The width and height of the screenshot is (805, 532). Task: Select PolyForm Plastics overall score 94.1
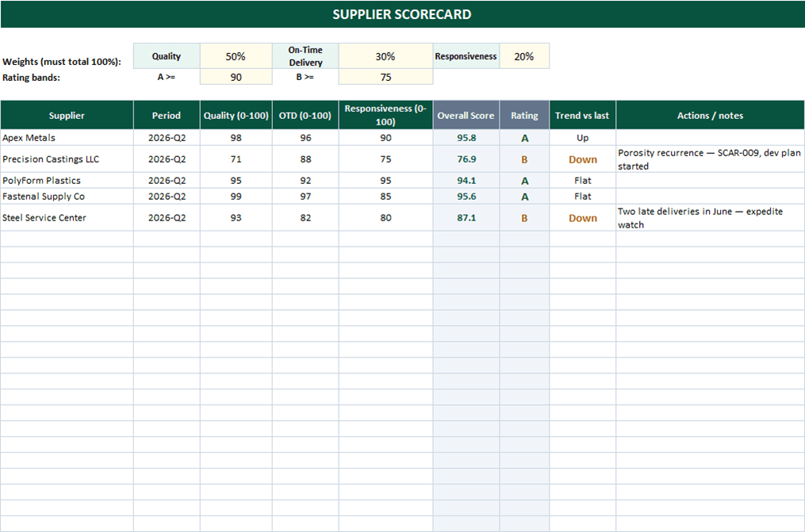pyautogui.click(x=466, y=180)
